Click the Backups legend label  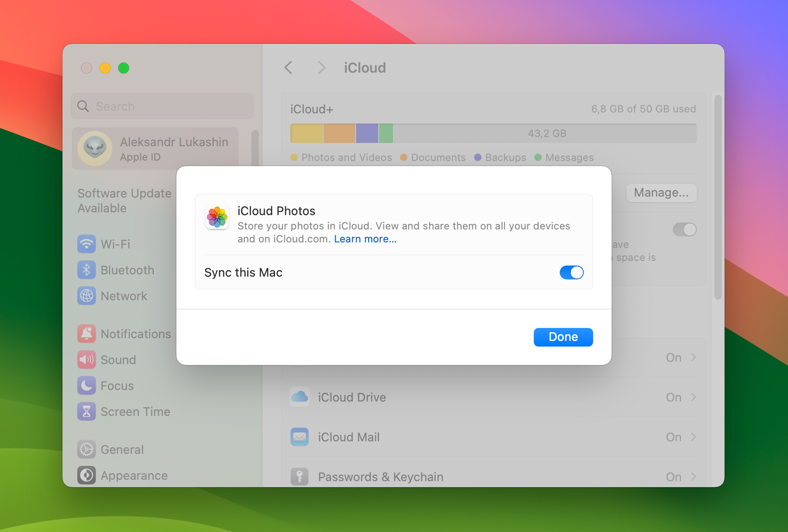click(506, 158)
